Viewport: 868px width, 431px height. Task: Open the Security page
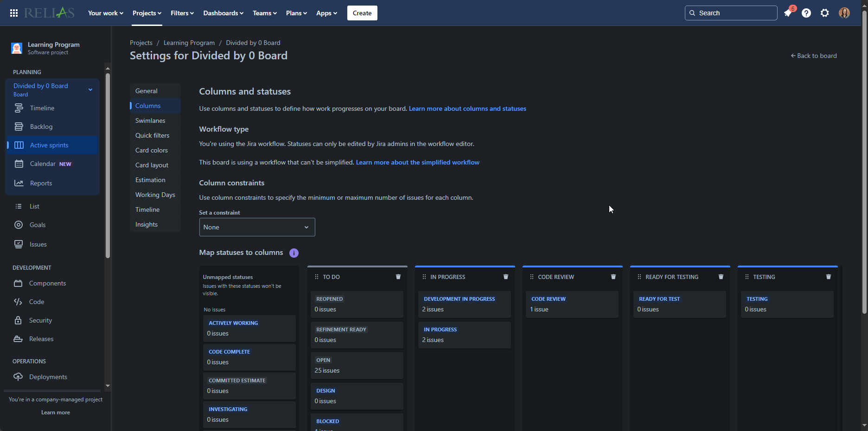[38, 320]
